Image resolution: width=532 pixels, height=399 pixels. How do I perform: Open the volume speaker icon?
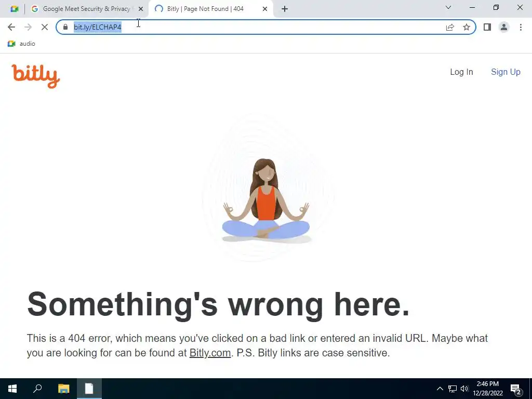(464, 389)
